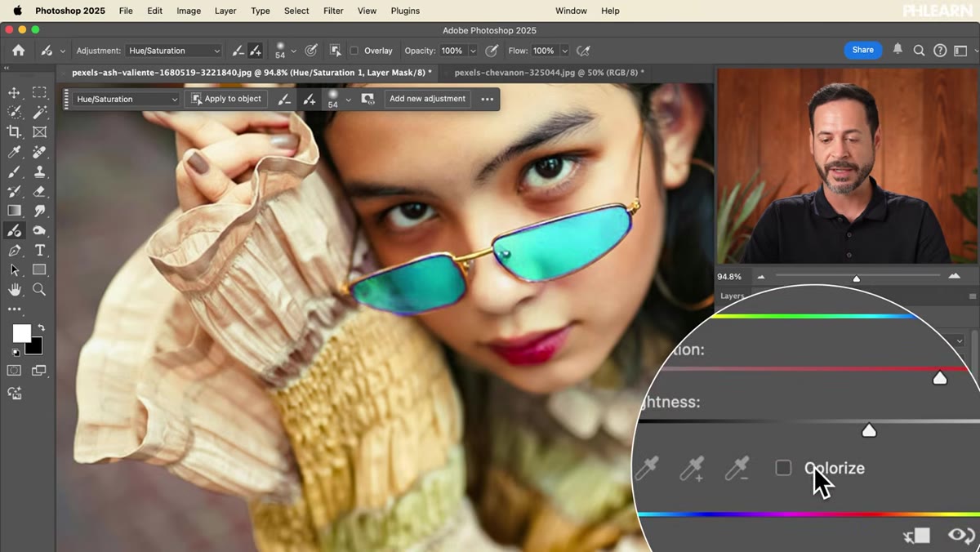The width and height of the screenshot is (980, 552).
Task: Select add brush mode in floating taskbar
Action: [309, 100]
